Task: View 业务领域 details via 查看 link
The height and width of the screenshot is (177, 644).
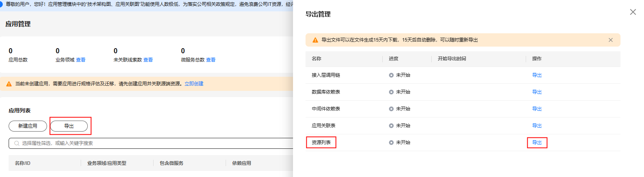Action: [81, 60]
